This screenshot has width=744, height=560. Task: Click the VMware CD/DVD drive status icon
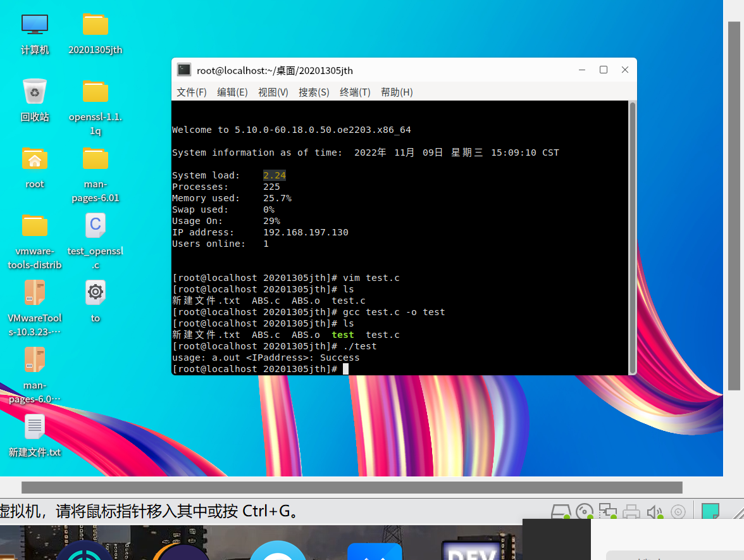[584, 512]
